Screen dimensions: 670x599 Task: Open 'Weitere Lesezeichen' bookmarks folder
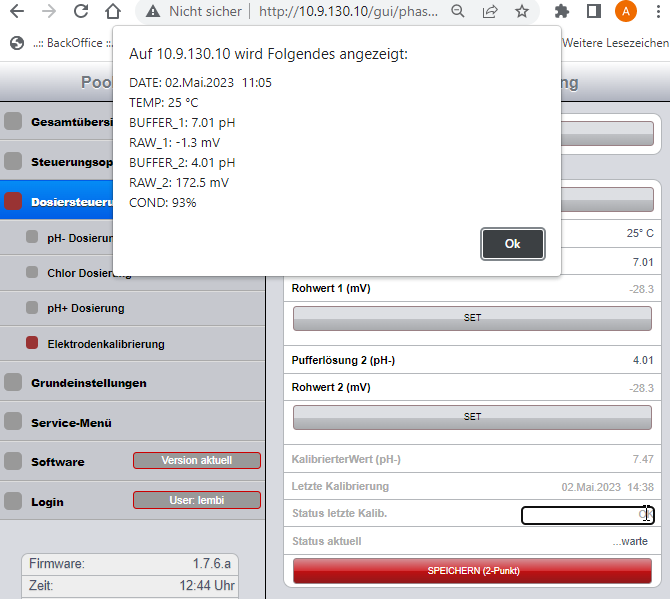pos(615,43)
